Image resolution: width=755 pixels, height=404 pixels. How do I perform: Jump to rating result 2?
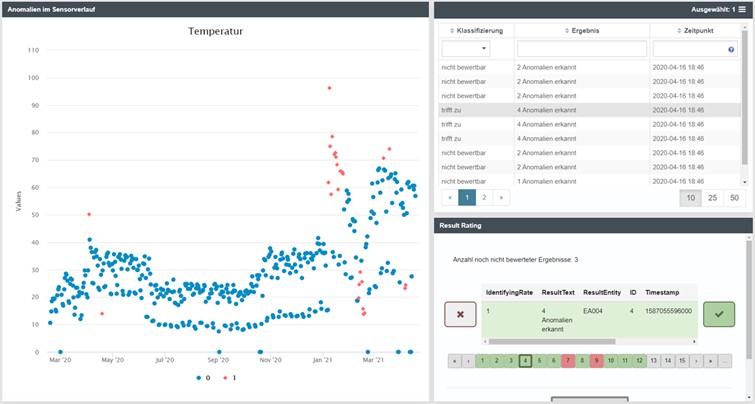pos(496,361)
